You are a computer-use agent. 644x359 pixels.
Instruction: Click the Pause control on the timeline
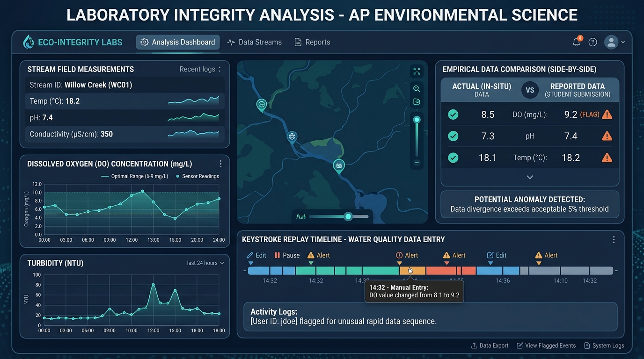(287, 255)
